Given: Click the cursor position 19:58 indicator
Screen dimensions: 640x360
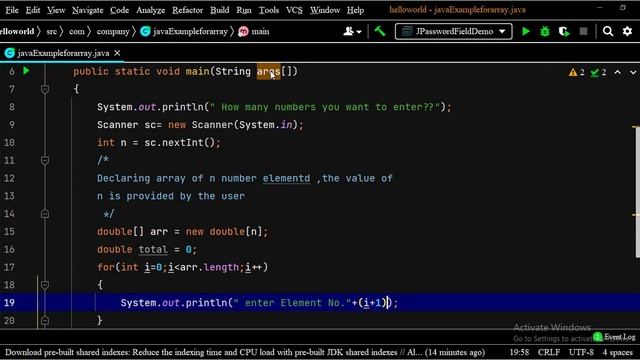Looking at the screenshot, I should [x=519, y=352].
